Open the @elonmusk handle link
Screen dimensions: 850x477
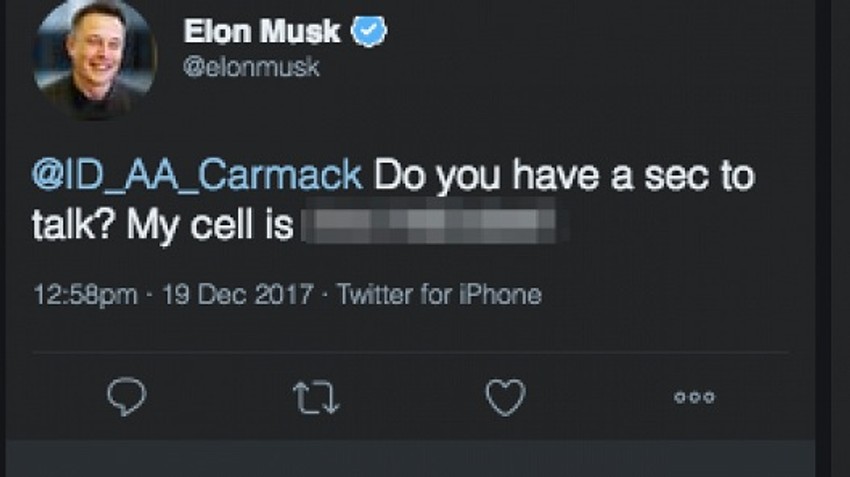252,68
